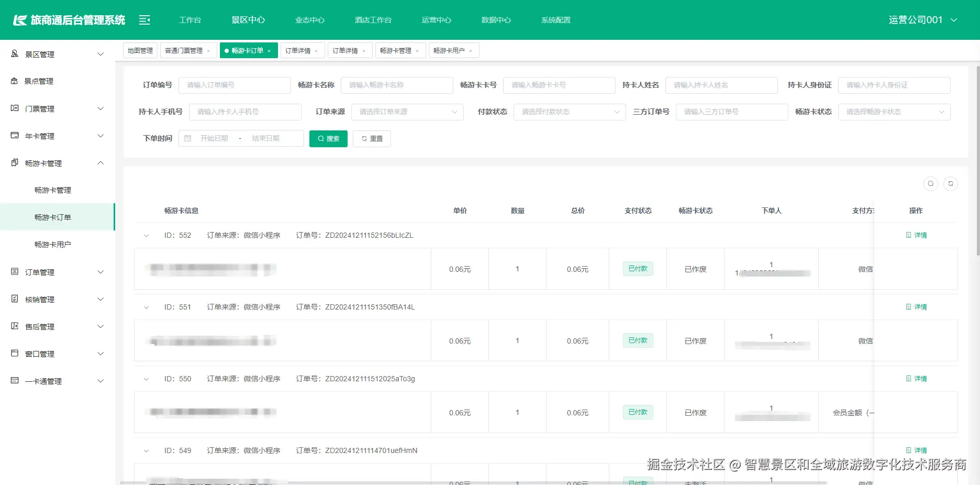Open the calendar icon in 下单时间 field

(188, 138)
